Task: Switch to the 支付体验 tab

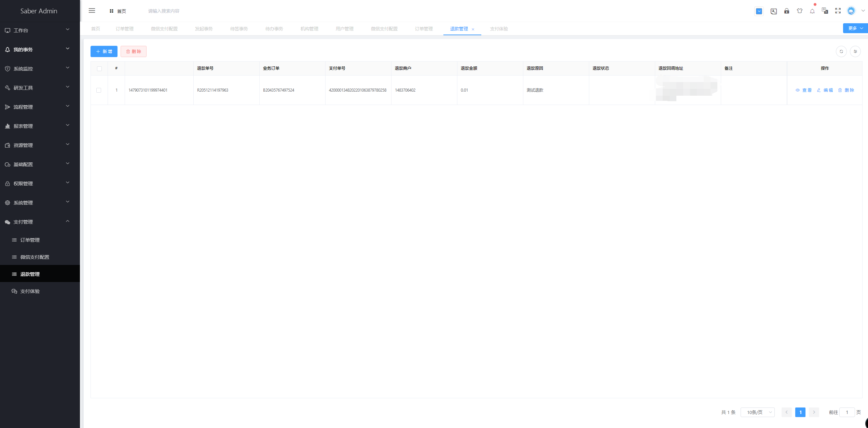Action: pos(499,29)
